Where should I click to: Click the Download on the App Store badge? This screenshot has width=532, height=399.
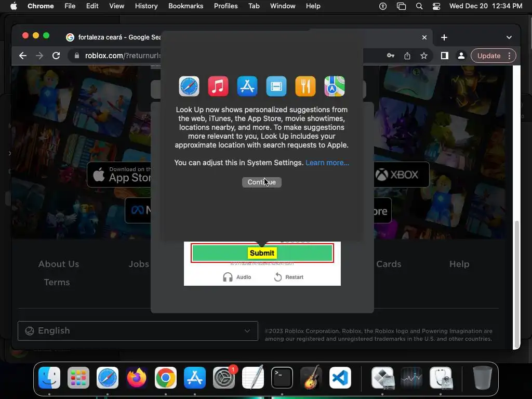(x=119, y=175)
